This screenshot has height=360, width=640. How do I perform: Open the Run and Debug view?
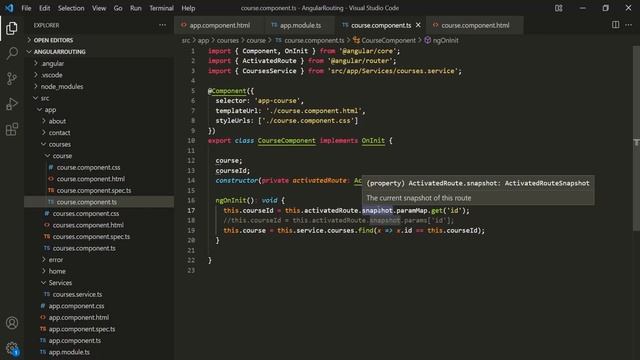pyautogui.click(x=12, y=104)
